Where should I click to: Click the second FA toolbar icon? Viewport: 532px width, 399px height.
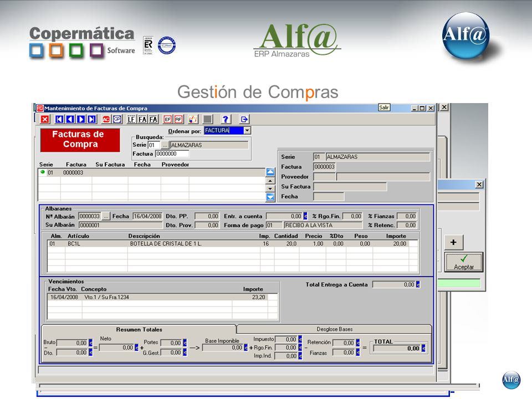(x=154, y=119)
